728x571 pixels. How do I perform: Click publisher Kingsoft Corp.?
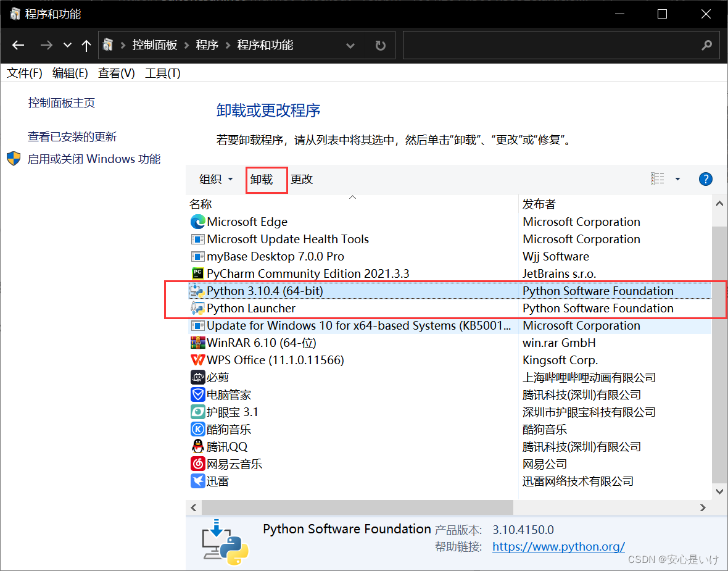pyautogui.click(x=560, y=360)
